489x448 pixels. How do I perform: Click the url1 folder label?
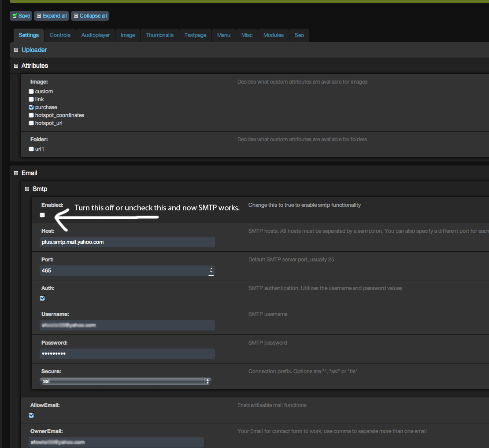40,149
